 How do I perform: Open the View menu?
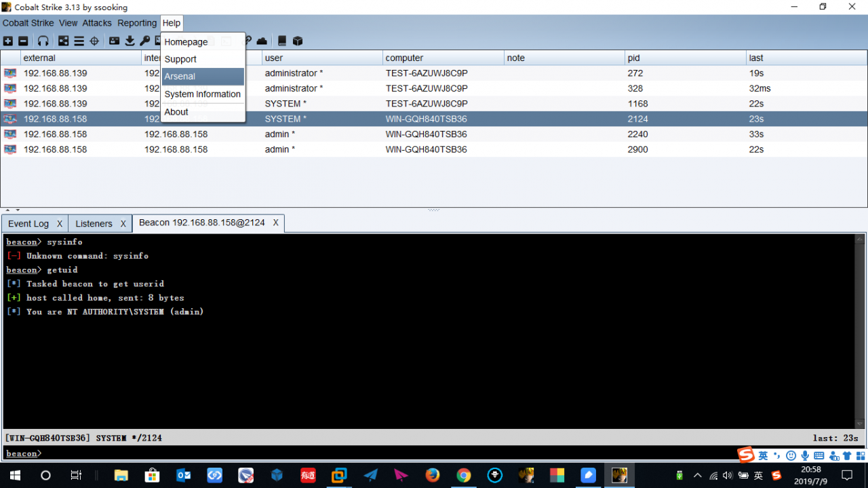pos(68,23)
